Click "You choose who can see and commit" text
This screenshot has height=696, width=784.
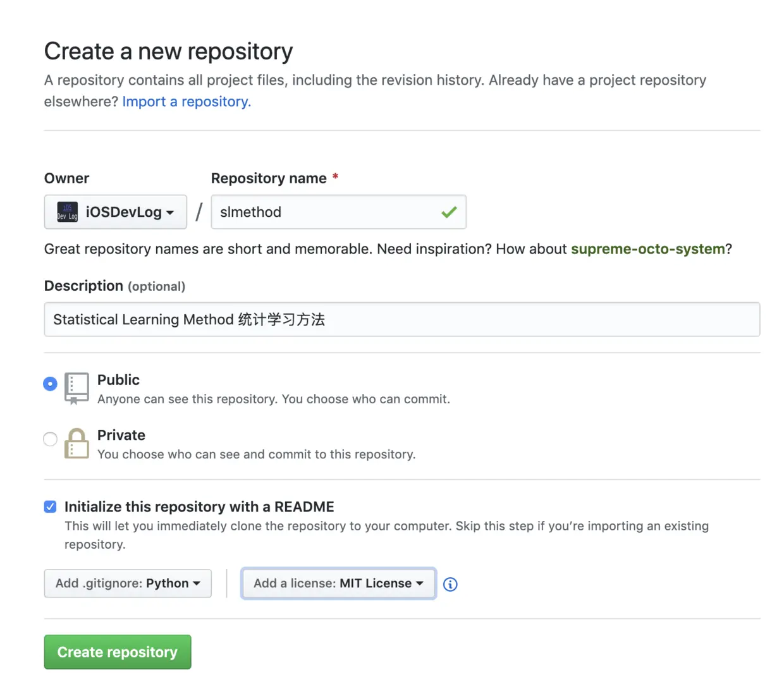coord(256,455)
